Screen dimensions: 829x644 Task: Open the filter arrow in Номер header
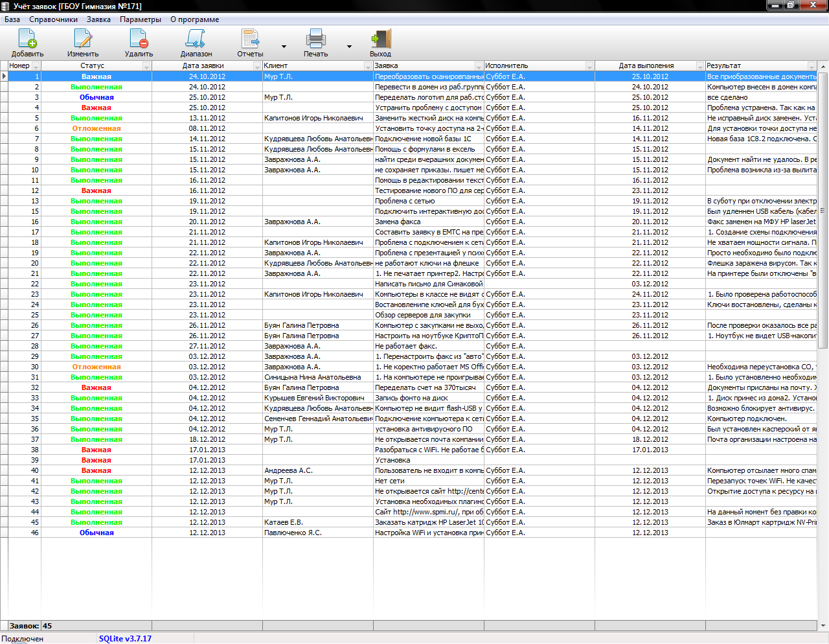36,66
